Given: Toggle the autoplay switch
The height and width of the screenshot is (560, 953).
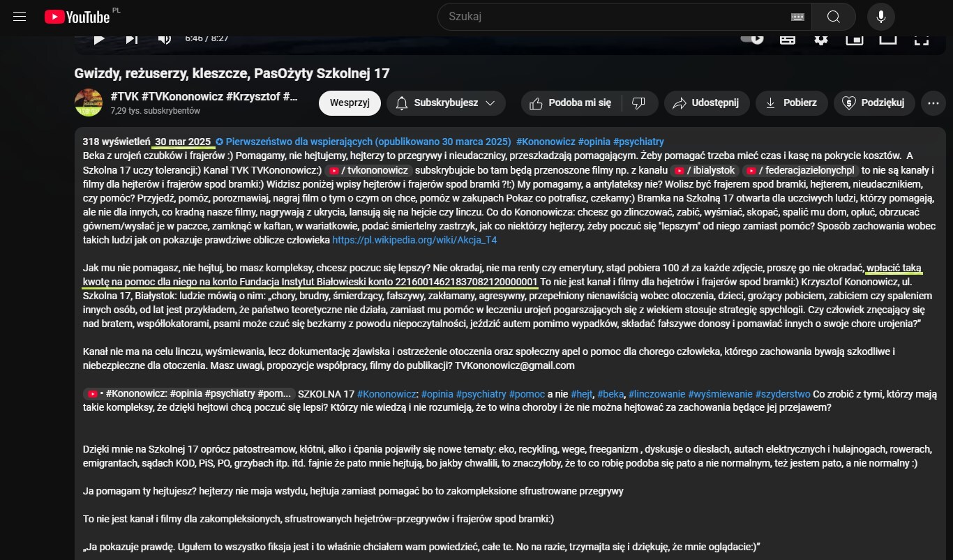Looking at the screenshot, I should (752, 38).
